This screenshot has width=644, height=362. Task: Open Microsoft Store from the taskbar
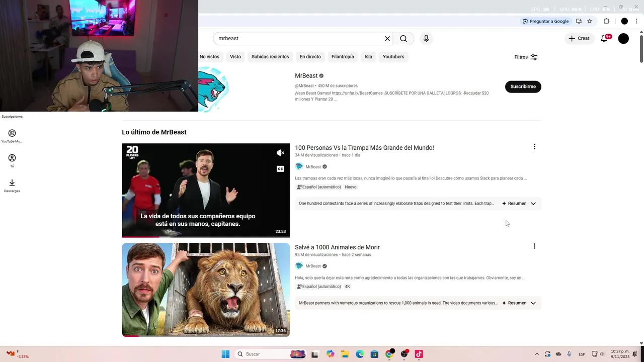(x=374, y=354)
